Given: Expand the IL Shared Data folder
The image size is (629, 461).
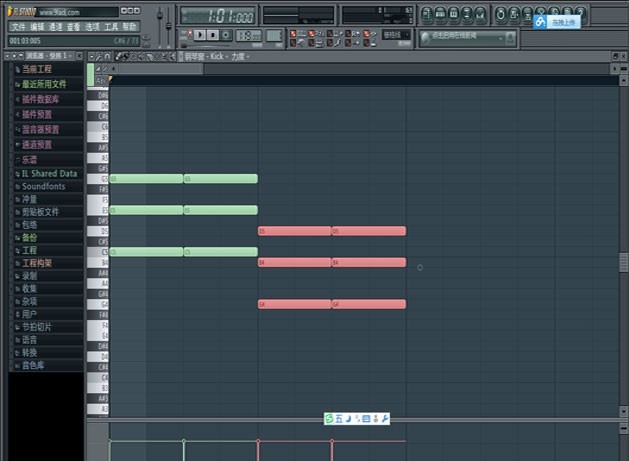Looking at the screenshot, I should (x=49, y=174).
